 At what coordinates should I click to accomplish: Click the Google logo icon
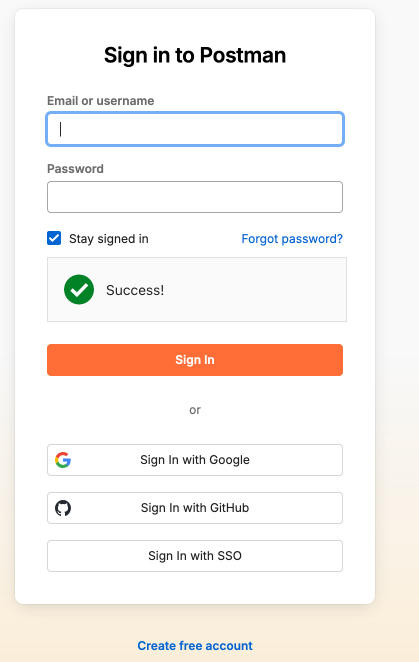63,460
